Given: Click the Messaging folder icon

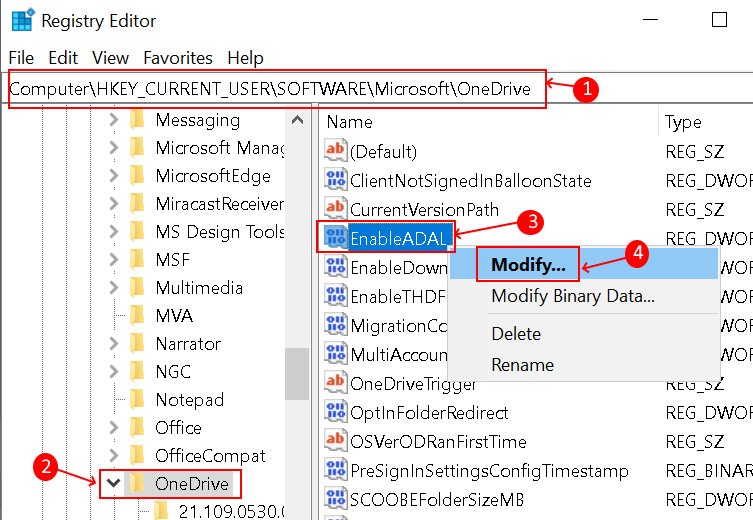Looking at the screenshot, I should click(x=137, y=120).
